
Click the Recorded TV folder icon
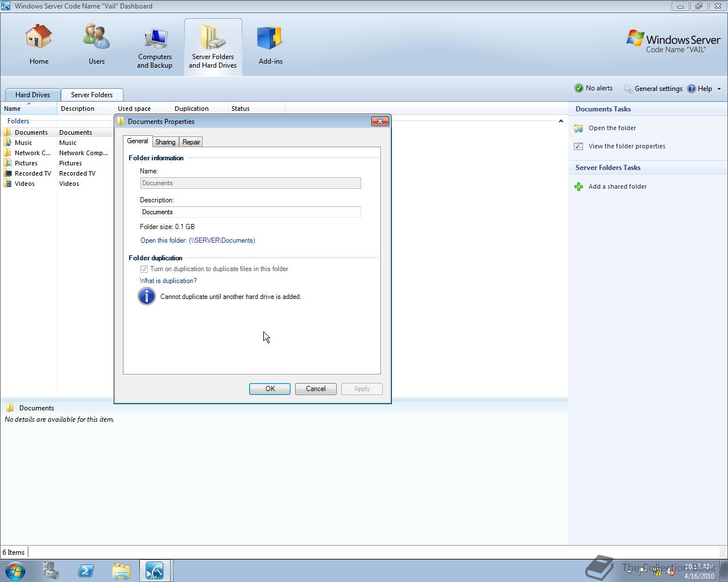coord(7,173)
